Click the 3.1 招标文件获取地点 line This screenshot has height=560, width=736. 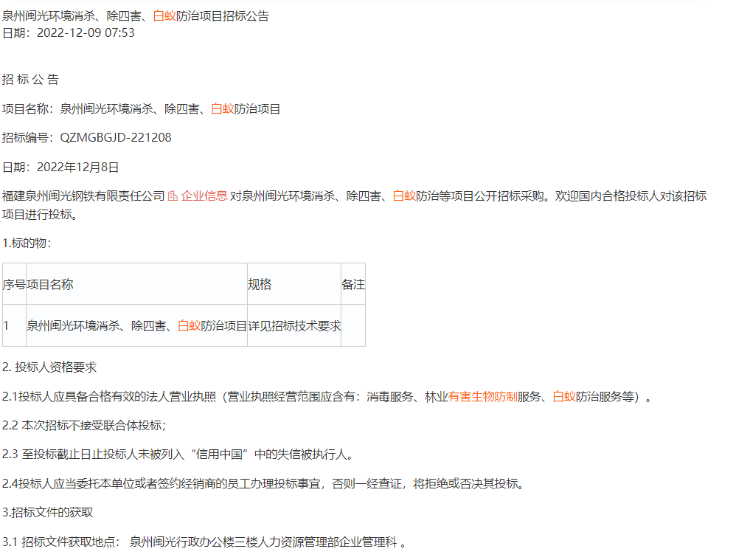click(204, 542)
